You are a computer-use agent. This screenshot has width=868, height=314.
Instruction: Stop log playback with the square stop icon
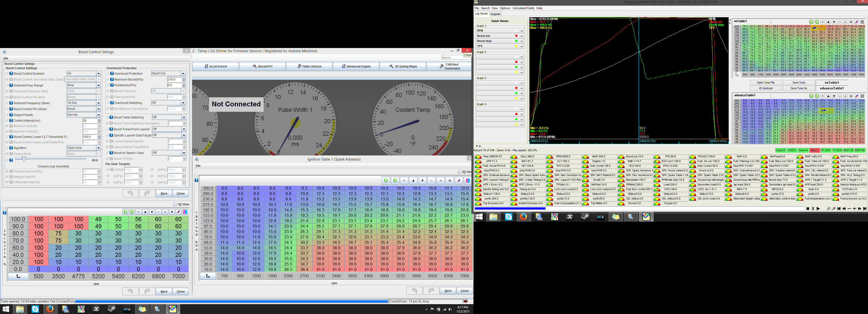click(x=808, y=209)
